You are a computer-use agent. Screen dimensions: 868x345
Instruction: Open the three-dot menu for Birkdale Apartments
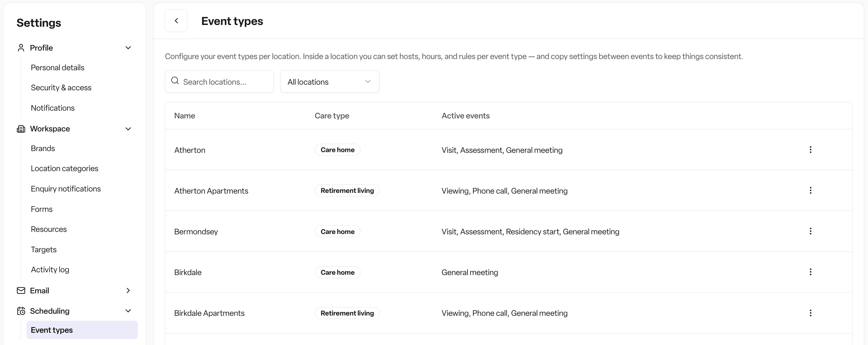click(810, 313)
